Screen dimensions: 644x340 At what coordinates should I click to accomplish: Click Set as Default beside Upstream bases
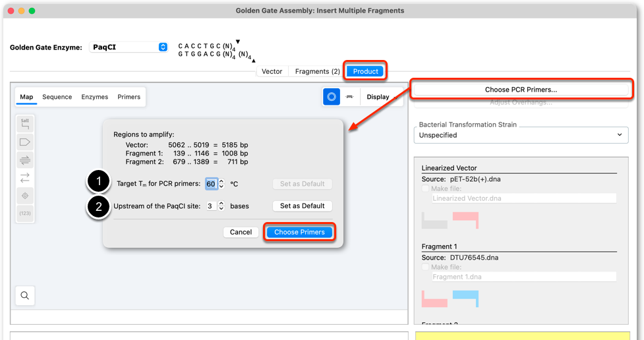coord(303,206)
